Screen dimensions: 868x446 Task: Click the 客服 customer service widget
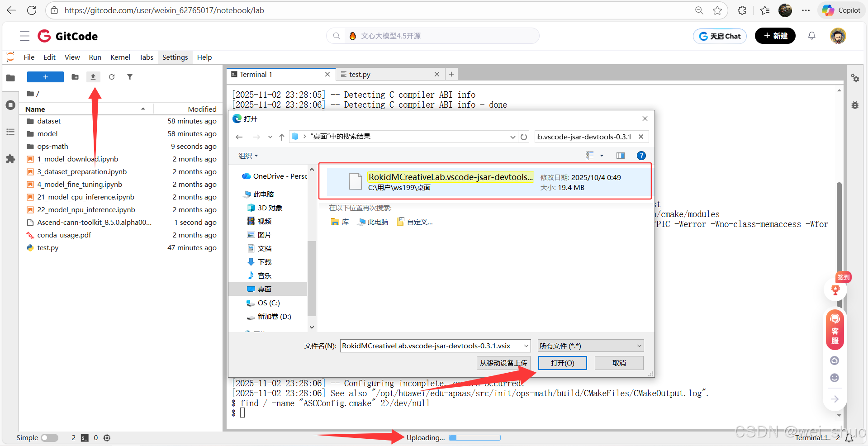pyautogui.click(x=835, y=329)
